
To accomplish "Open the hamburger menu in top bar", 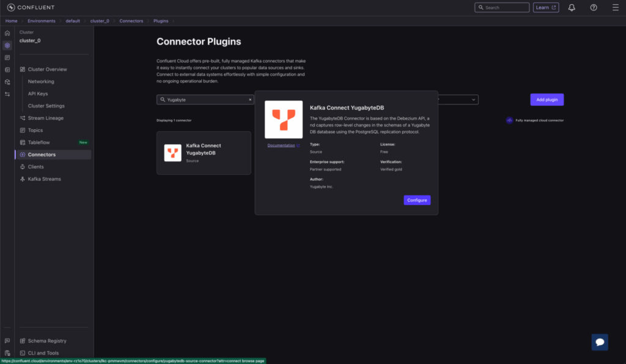I will tap(615, 7).
